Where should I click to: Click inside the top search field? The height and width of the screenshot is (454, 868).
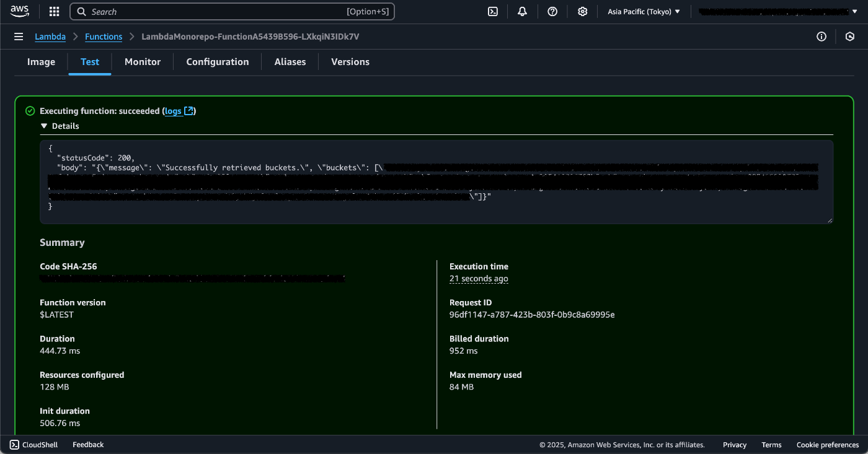click(232, 11)
